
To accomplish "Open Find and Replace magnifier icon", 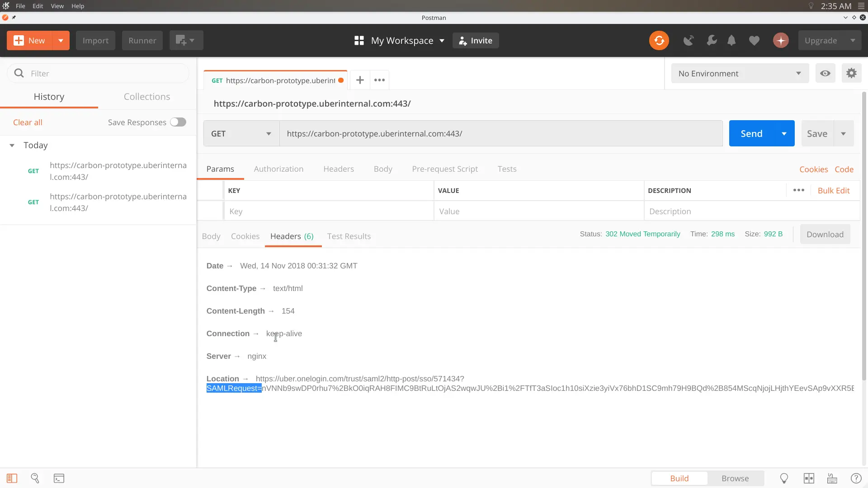I will (35, 479).
